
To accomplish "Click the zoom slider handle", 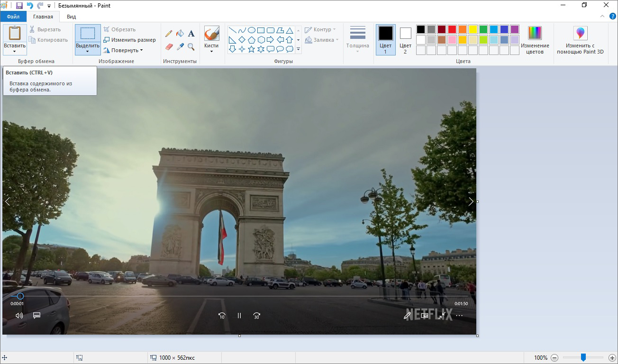I will (x=583, y=357).
